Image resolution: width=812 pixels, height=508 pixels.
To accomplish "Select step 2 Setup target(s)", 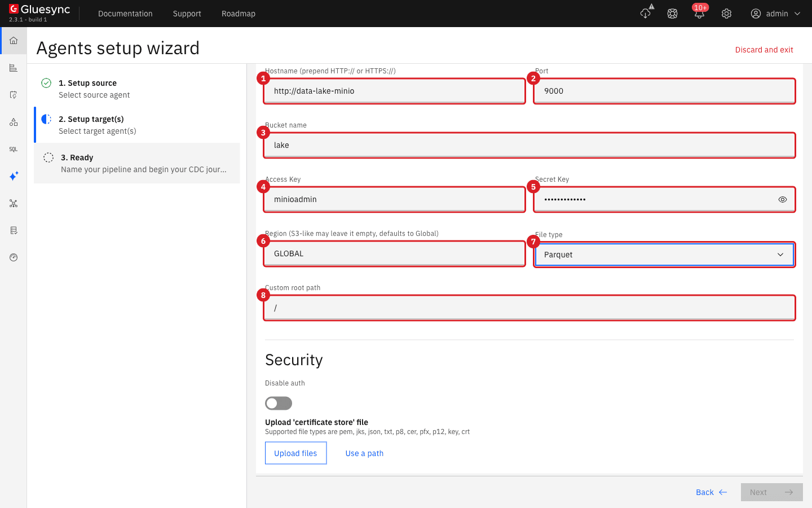I will pos(136,125).
